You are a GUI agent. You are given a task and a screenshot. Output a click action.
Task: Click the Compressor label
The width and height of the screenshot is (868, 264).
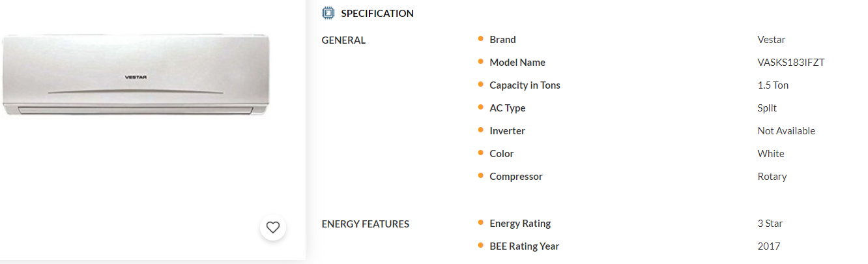tap(515, 177)
